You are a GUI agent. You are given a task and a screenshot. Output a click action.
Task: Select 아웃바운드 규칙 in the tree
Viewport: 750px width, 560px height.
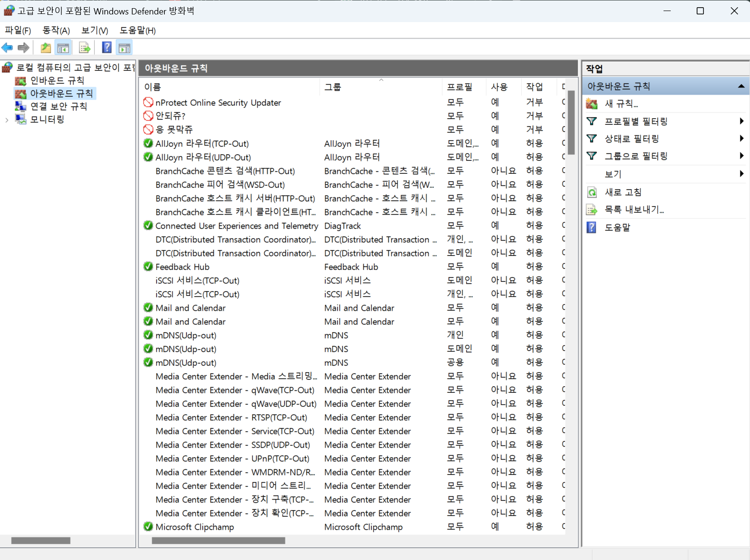(61, 93)
